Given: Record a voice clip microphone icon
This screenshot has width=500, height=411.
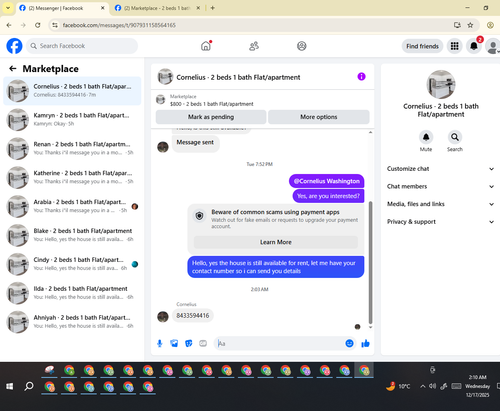Looking at the screenshot, I should coord(160,343).
